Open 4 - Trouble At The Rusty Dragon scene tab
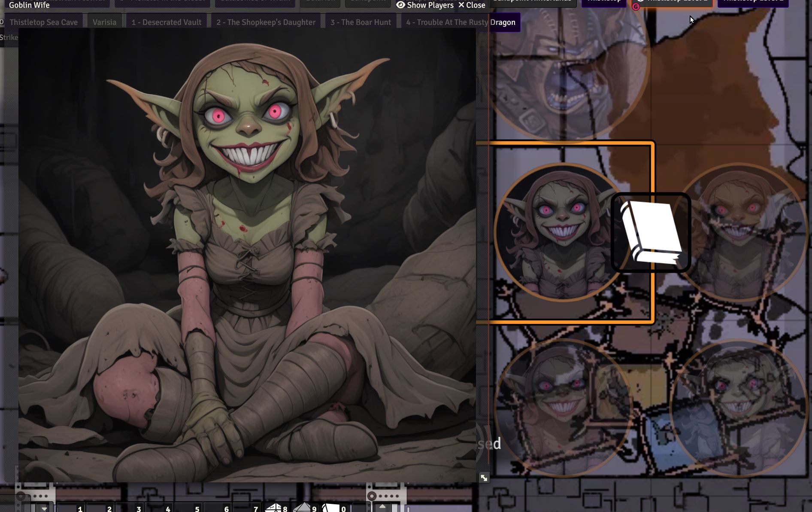The height and width of the screenshot is (512, 812). tap(461, 22)
